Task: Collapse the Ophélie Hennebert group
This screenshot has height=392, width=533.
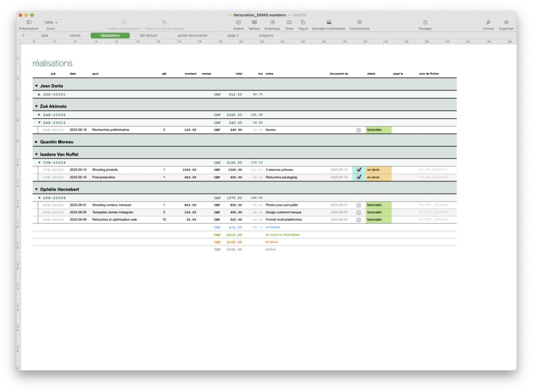Action: [x=37, y=189]
